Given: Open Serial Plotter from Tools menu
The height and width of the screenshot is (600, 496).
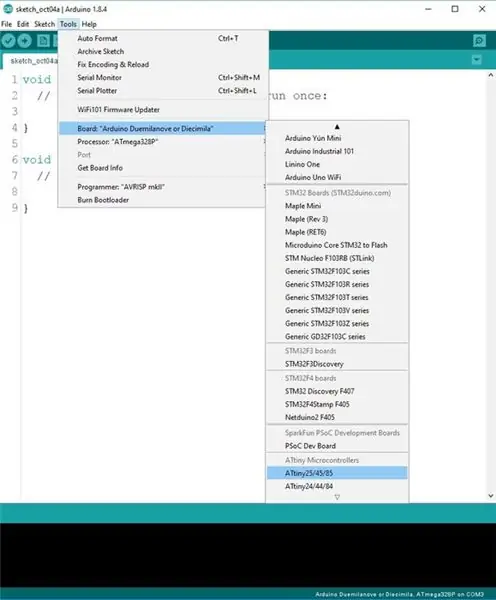Looking at the screenshot, I should [x=163, y=91].
